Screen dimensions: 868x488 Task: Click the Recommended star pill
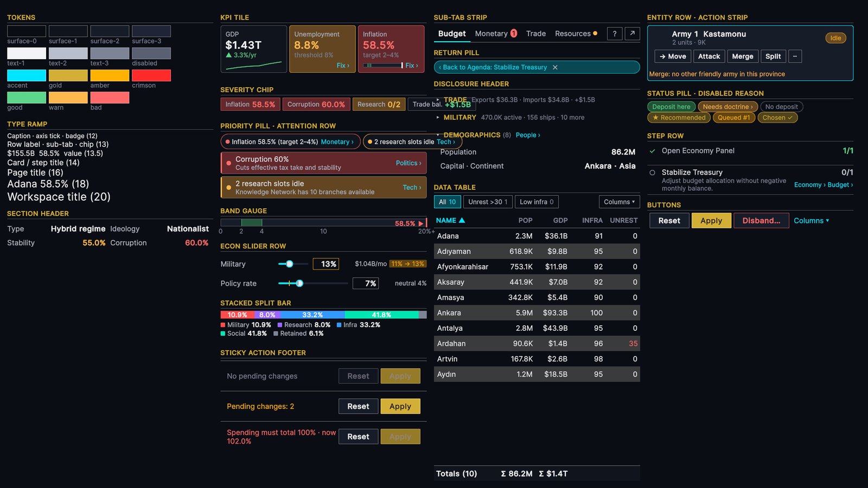(x=679, y=118)
